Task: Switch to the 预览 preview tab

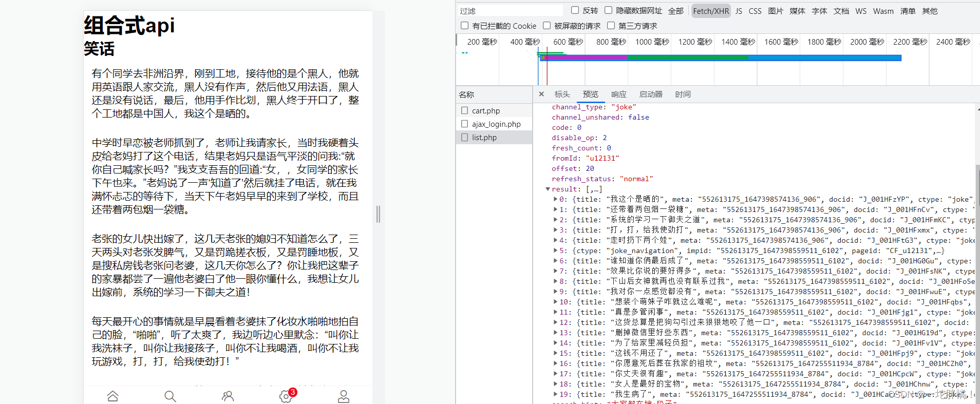Action: [591, 94]
